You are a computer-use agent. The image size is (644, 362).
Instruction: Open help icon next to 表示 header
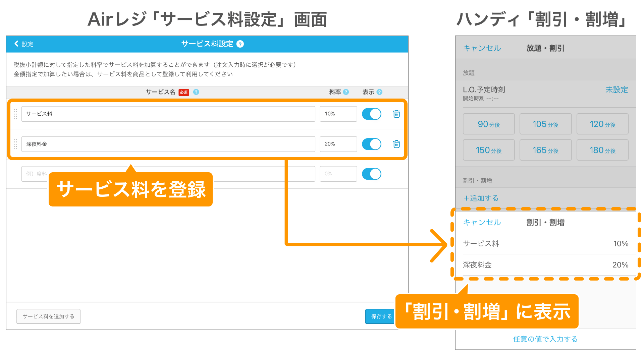tap(379, 92)
